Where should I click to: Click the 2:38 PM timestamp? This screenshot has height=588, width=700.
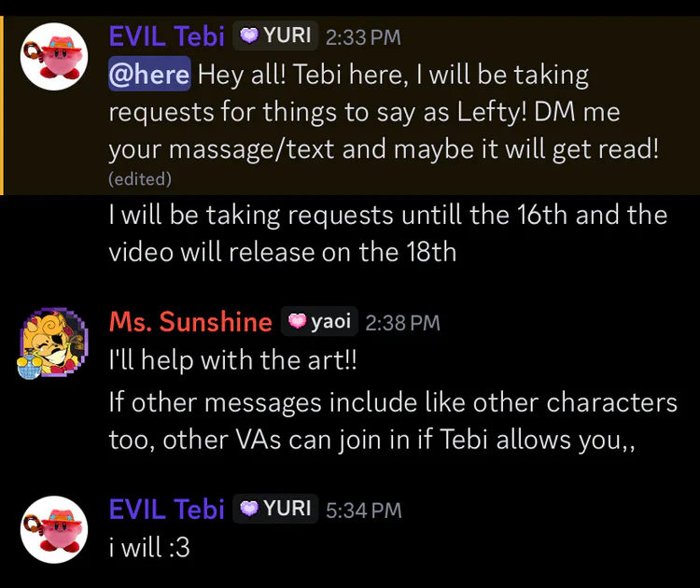click(x=402, y=323)
